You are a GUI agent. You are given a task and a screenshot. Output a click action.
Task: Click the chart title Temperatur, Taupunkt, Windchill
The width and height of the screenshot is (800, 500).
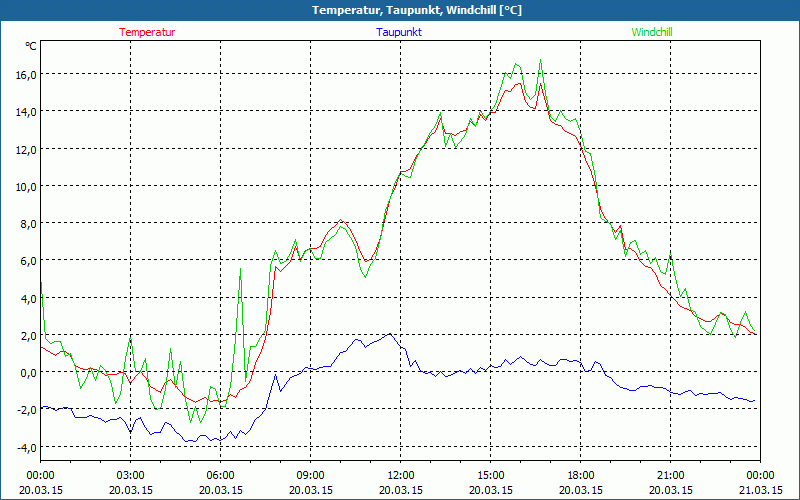pos(417,10)
